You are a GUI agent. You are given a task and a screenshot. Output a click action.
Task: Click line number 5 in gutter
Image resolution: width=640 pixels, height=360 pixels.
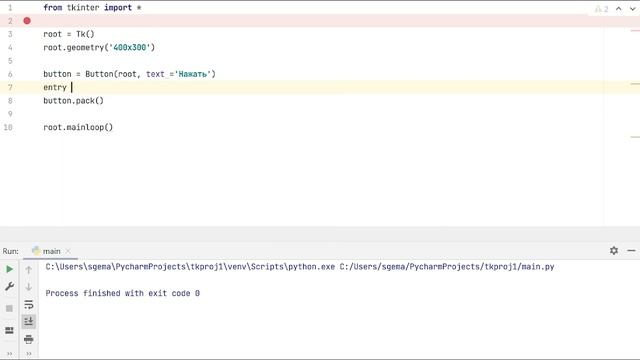pyautogui.click(x=10, y=61)
